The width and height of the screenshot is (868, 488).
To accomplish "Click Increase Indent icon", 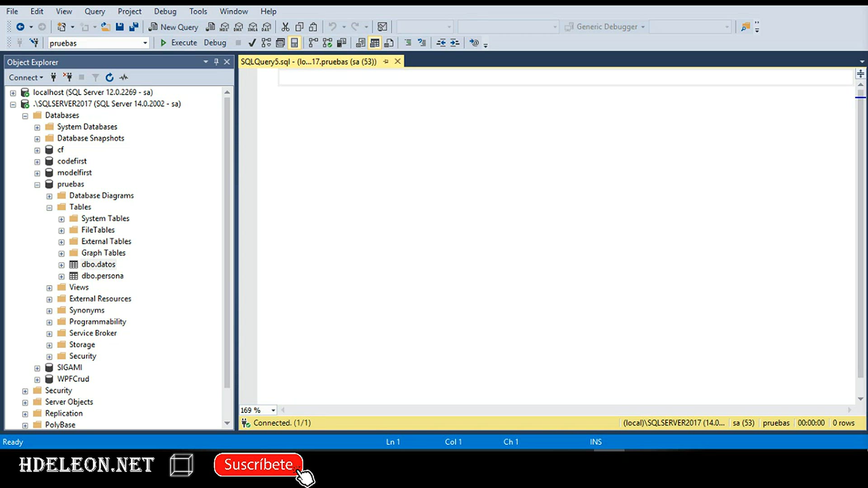I will click(x=455, y=43).
